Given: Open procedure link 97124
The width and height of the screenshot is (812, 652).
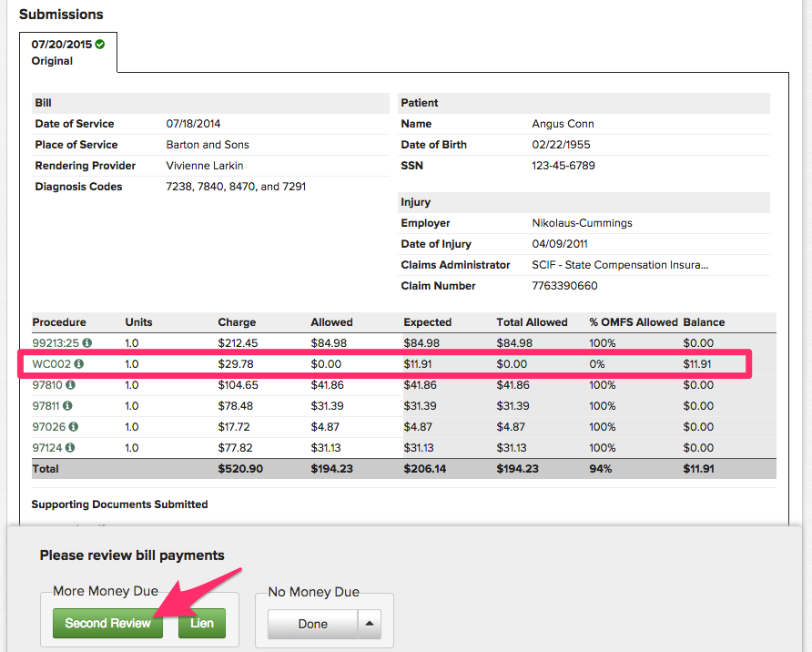Looking at the screenshot, I should pos(47,447).
